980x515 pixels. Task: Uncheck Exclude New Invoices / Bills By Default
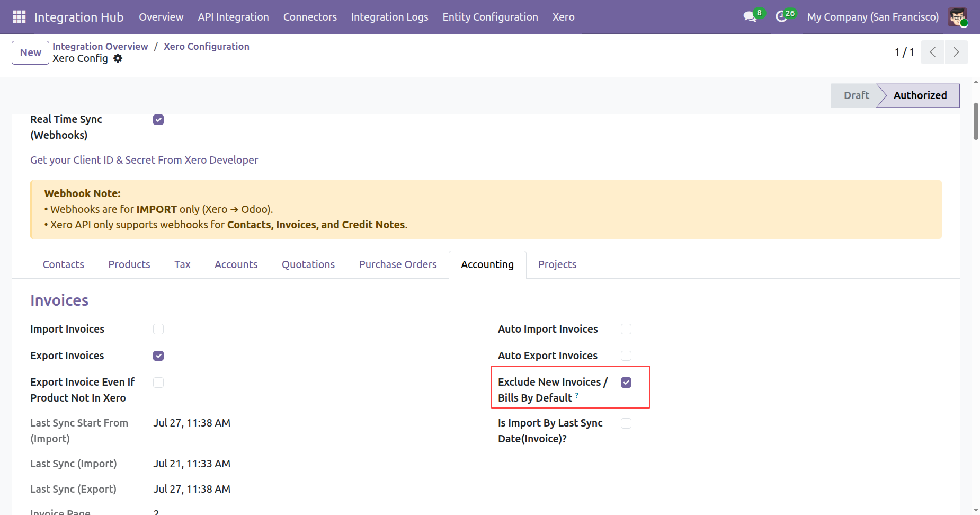click(626, 382)
